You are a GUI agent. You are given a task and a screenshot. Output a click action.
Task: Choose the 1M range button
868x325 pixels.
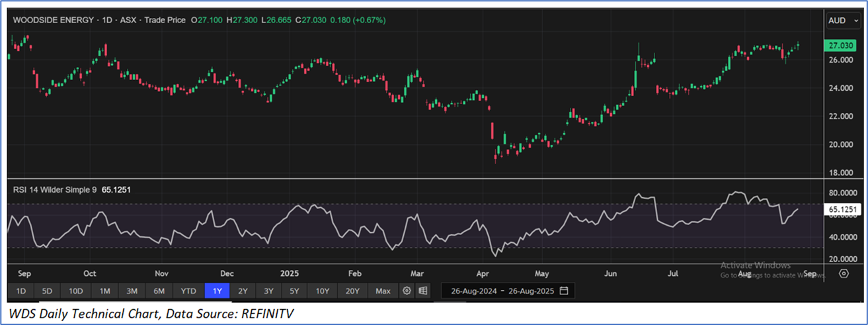point(104,291)
